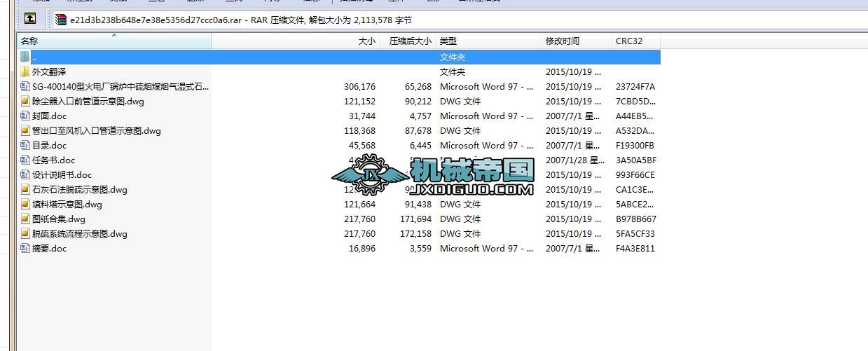
Task: Go up one folder level button
Action: click(x=30, y=19)
